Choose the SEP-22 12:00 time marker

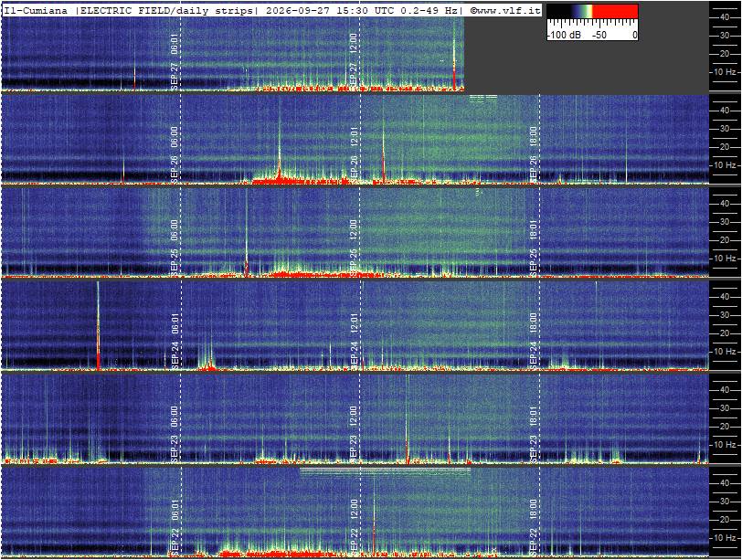[x=353, y=527]
